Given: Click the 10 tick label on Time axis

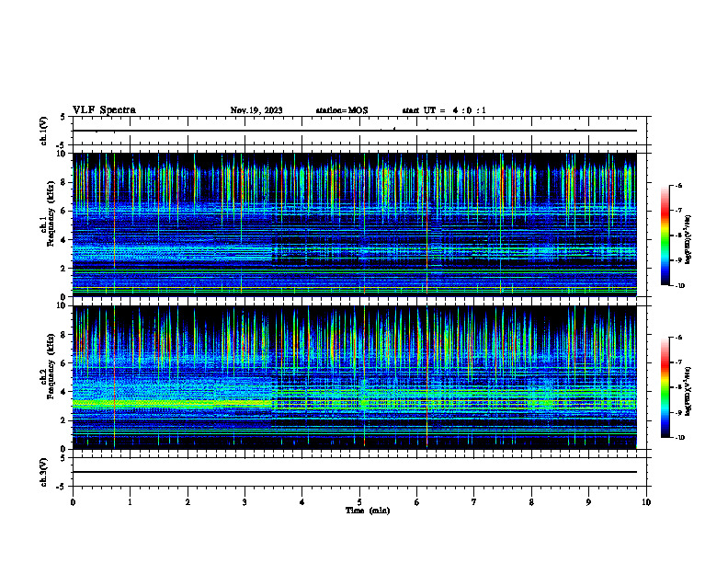Looking at the screenshot, I should [x=646, y=502].
